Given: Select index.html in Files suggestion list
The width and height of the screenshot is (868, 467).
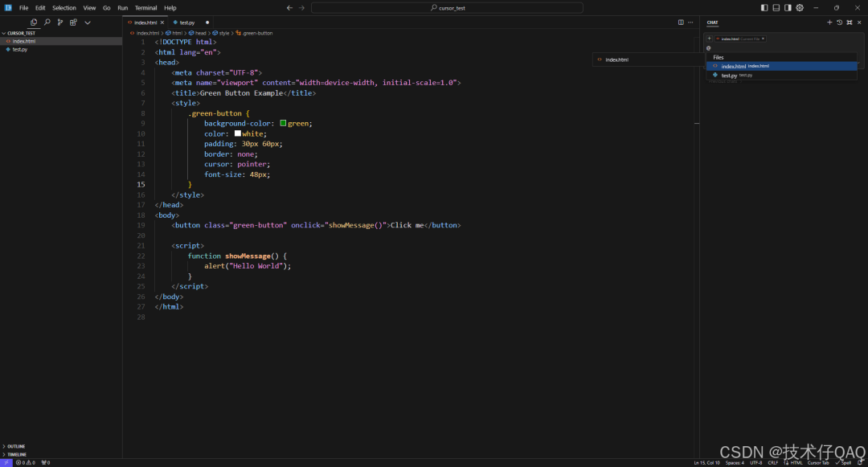Looking at the screenshot, I should [x=782, y=66].
